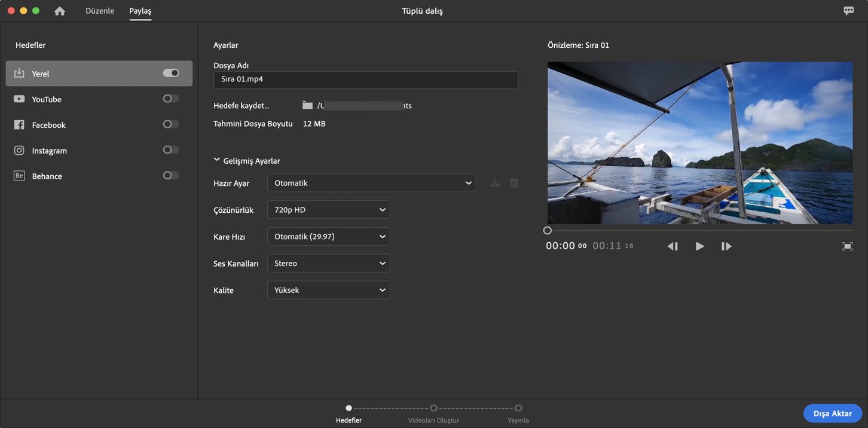Open the Çözünürlük 720p HD dropdown
The image size is (868, 428).
click(328, 210)
